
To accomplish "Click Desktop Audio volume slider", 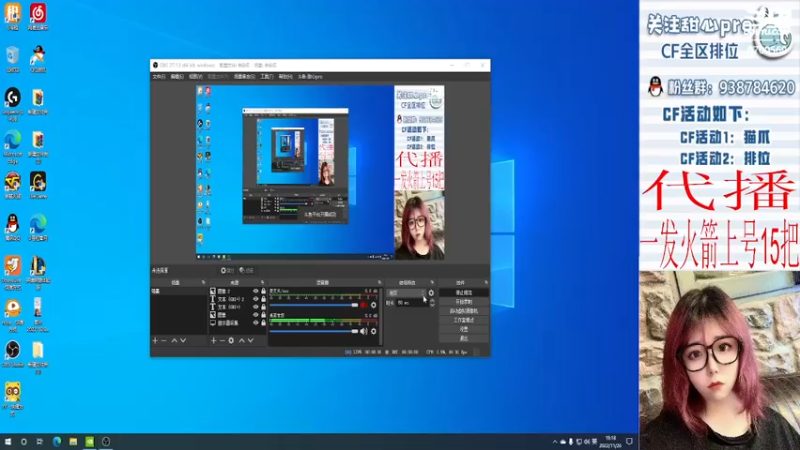I will click(314, 331).
